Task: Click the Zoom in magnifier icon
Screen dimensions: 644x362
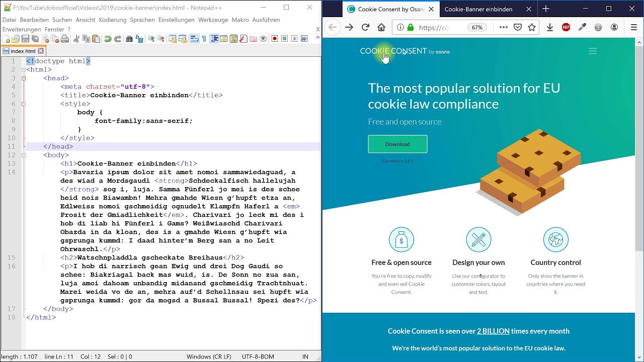Action: [151, 39]
